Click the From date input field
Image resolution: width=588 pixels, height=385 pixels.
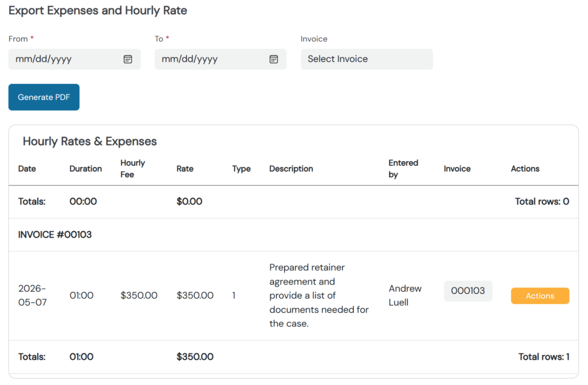point(74,59)
